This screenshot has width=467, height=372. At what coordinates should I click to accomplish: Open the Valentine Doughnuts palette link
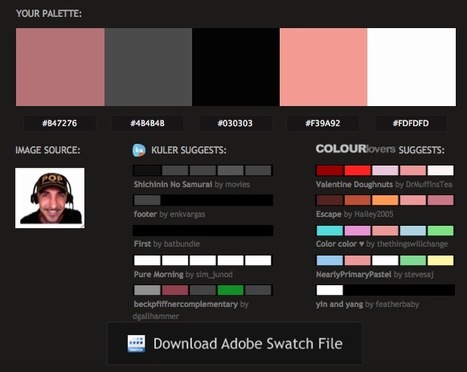pos(354,184)
